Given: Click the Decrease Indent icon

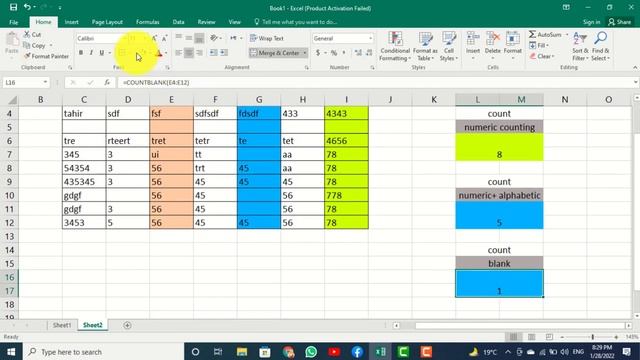Looking at the screenshot, I should pos(213,53).
